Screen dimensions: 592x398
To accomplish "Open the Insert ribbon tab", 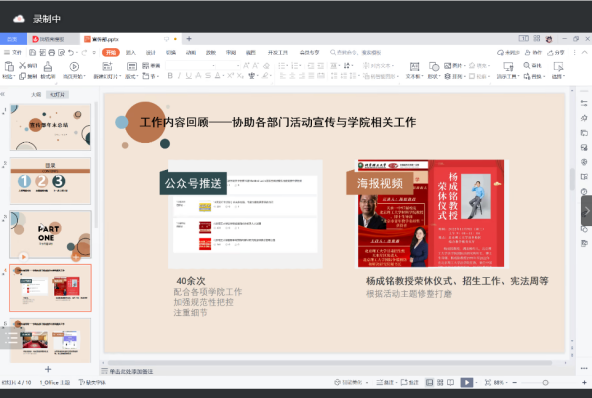I will (x=131, y=52).
